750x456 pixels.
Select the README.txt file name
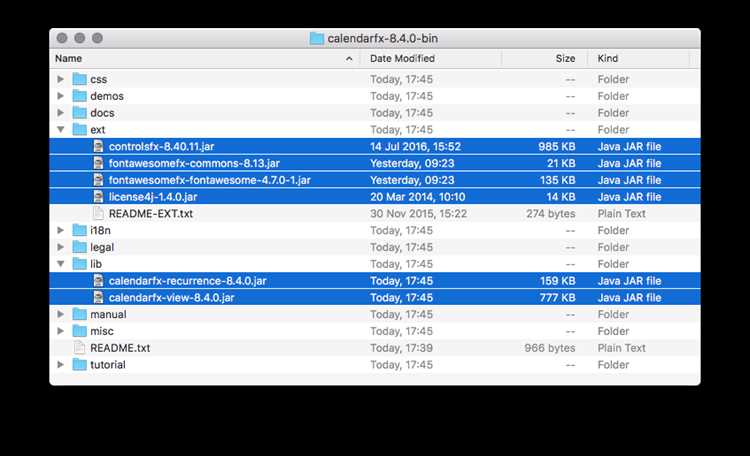(120, 347)
